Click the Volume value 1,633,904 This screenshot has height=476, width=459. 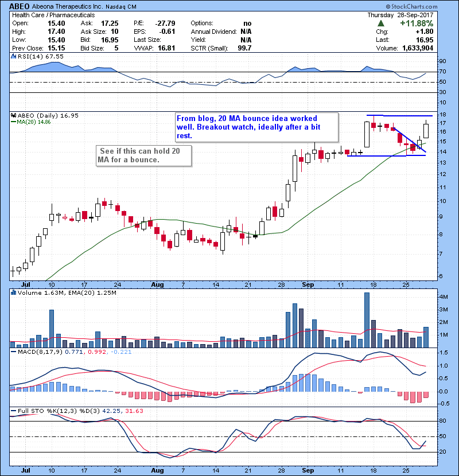(x=418, y=48)
